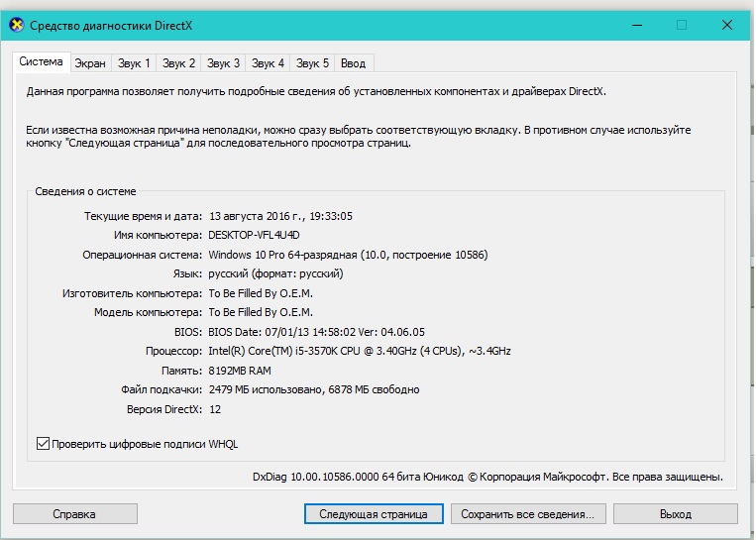Switch to the Звук 2 tab

click(x=178, y=63)
